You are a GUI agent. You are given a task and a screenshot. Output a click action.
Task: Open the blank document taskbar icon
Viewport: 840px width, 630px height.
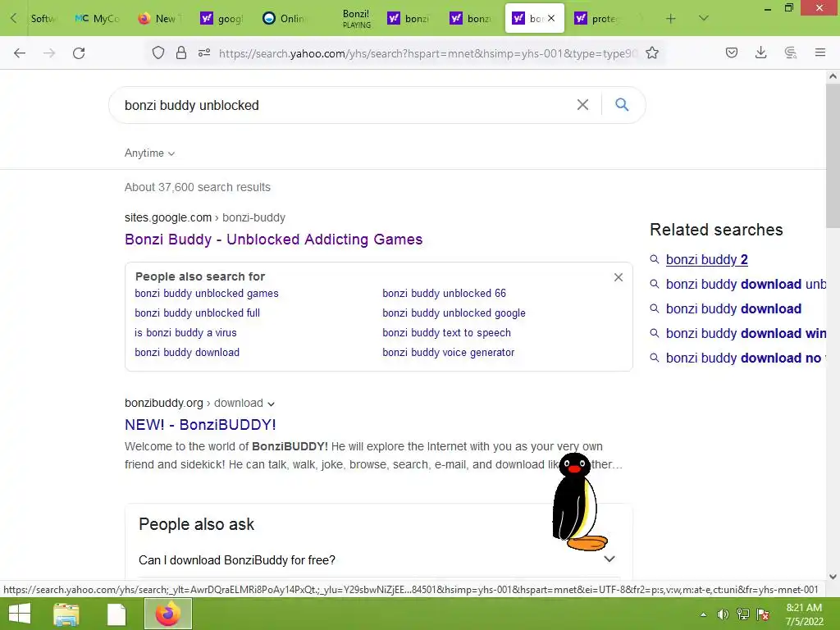[116, 614]
